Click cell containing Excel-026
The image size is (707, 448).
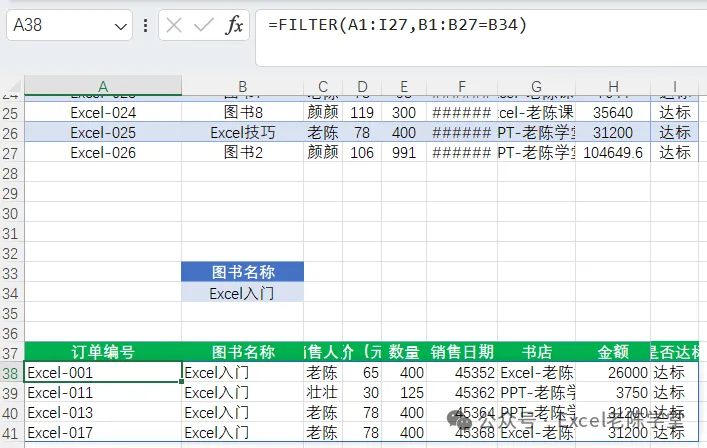103,152
